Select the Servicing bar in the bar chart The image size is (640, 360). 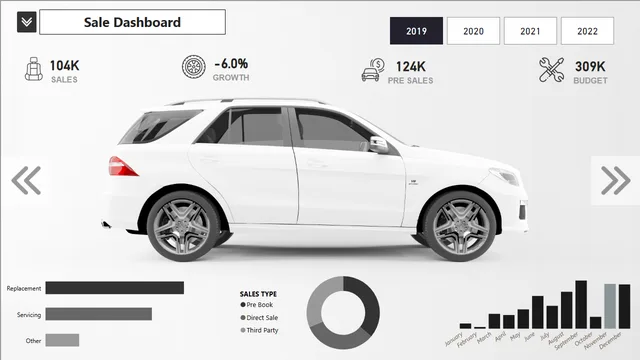(x=99, y=314)
